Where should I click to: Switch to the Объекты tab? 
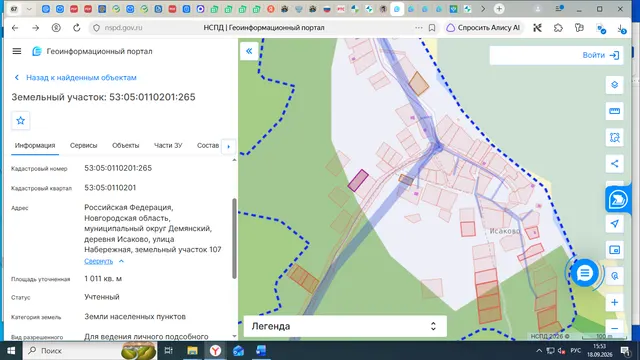[125, 145]
